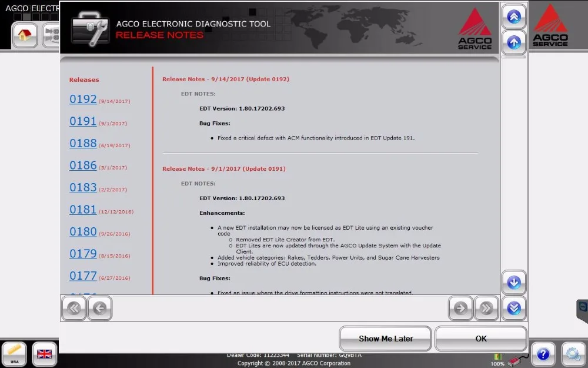Click the partially hidden toolbar icon beside Home
Viewport: 588px width, 368px height.
click(51, 35)
